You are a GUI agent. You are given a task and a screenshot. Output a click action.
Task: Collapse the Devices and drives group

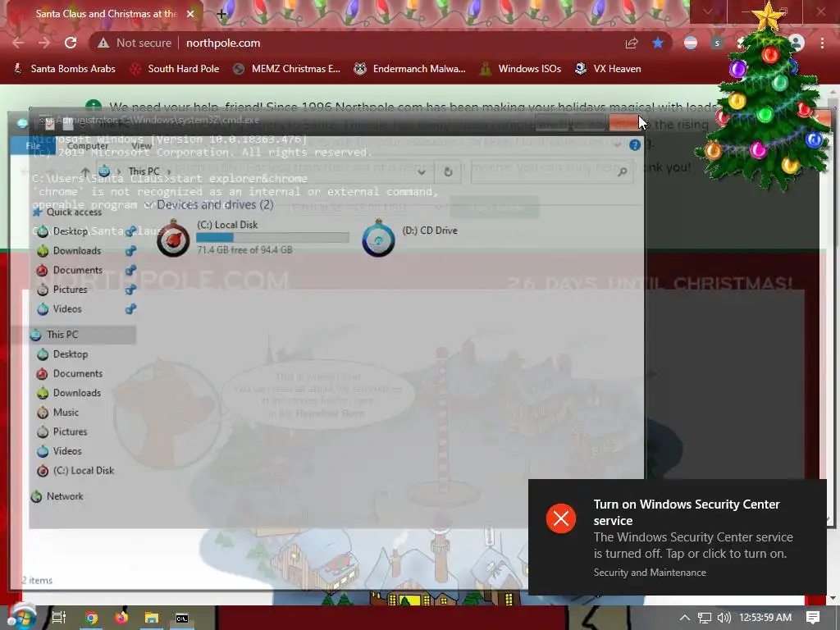150,205
